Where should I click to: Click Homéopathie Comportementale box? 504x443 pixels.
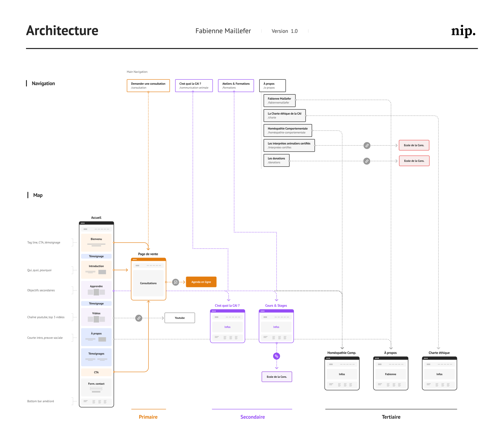click(x=288, y=131)
